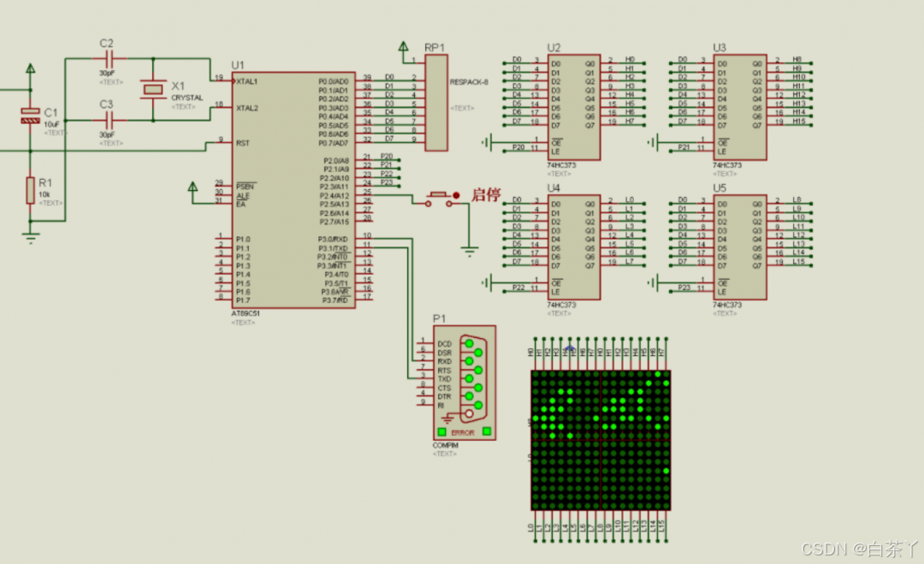Select the P1 COMPIM serial connector
The width and height of the screenshot is (924, 564).
pyautogui.click(x=465, y=383)
